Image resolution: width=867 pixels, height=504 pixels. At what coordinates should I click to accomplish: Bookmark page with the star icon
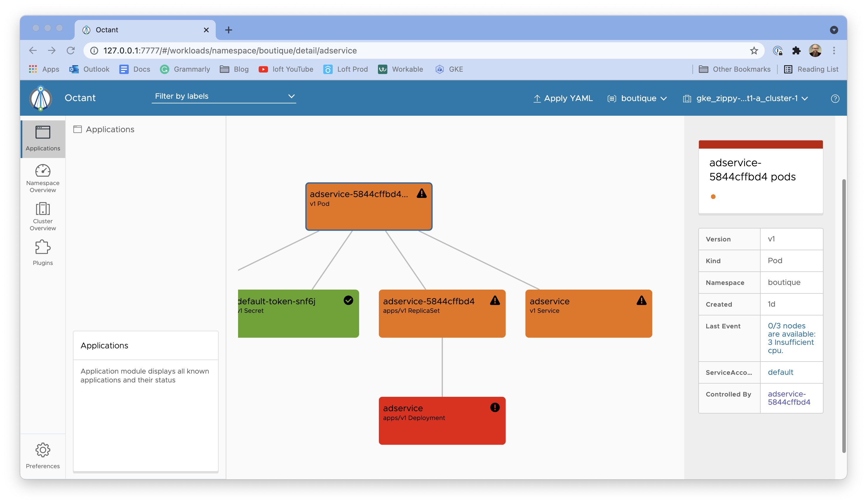(x=754, y=51)
